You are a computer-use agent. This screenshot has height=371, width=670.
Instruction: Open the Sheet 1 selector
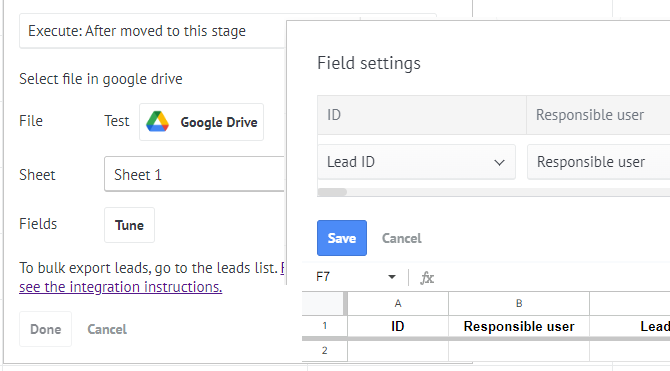[194, 174]
